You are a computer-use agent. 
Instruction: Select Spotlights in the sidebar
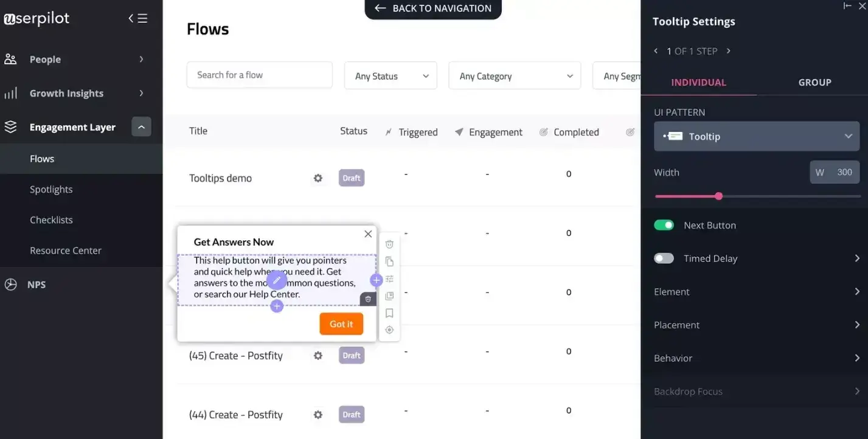51,189
